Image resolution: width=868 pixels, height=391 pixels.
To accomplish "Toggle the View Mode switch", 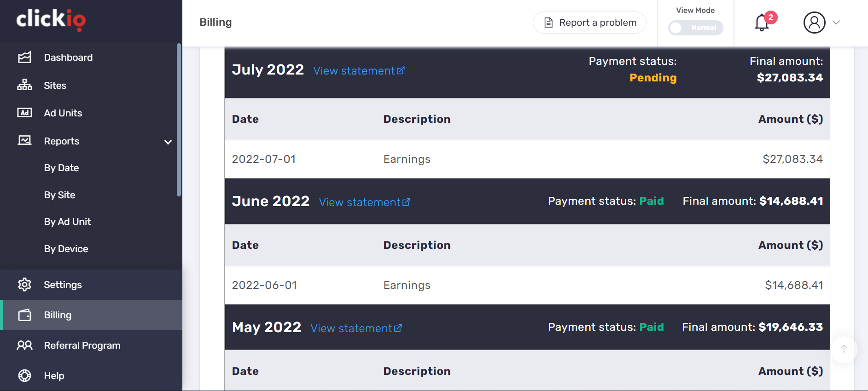I will [695, 28].
